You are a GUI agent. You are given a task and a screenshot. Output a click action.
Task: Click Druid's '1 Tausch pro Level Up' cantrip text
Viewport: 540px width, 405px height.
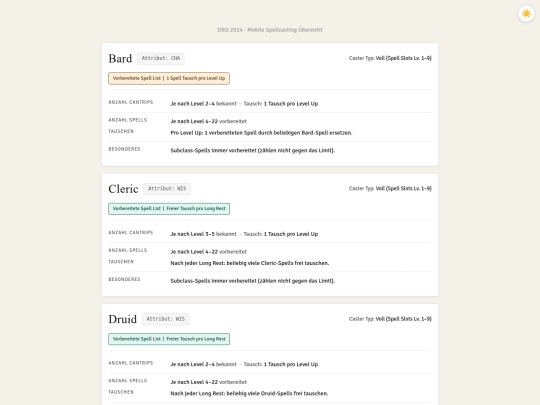[x=291, y=364]
